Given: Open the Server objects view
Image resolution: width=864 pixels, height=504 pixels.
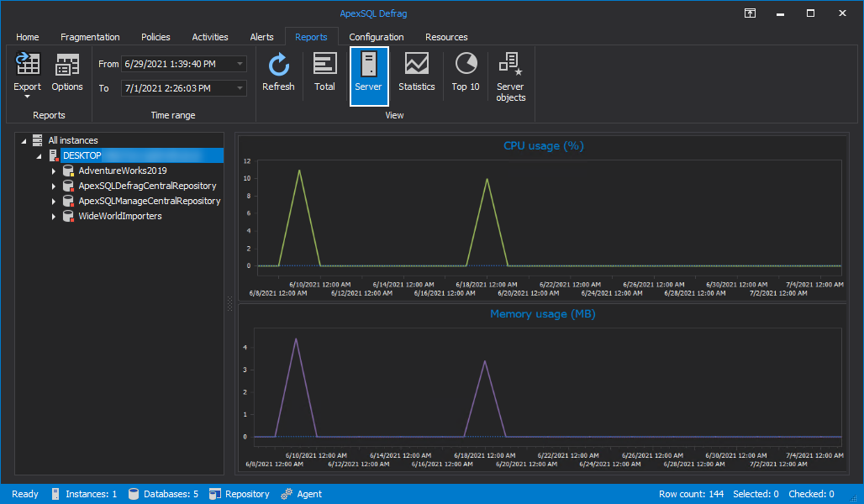Looking at the screenshot, I should [x=510, y=77].
